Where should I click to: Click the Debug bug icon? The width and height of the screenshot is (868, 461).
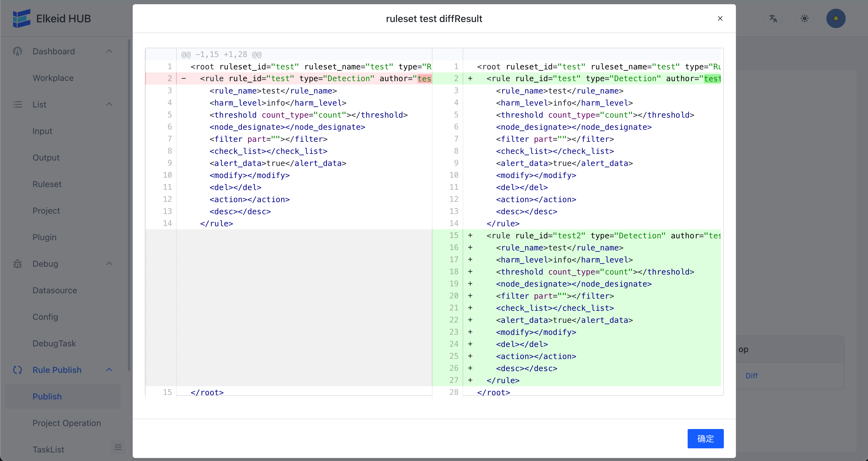tap(17, 264)
